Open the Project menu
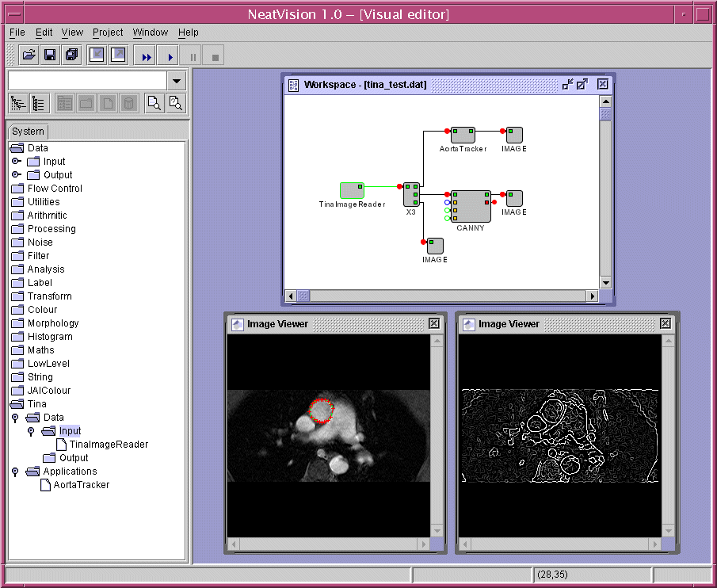 click(x=108, y=32)
